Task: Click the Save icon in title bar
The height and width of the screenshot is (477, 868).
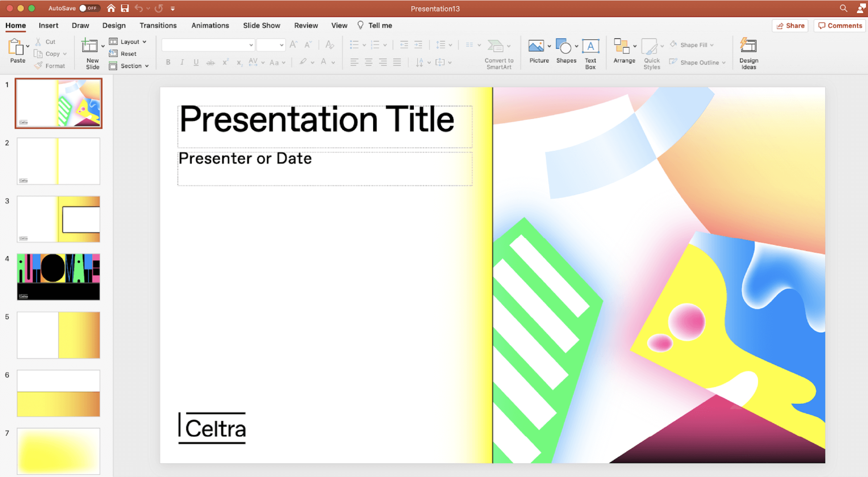Action: point(125,8)
